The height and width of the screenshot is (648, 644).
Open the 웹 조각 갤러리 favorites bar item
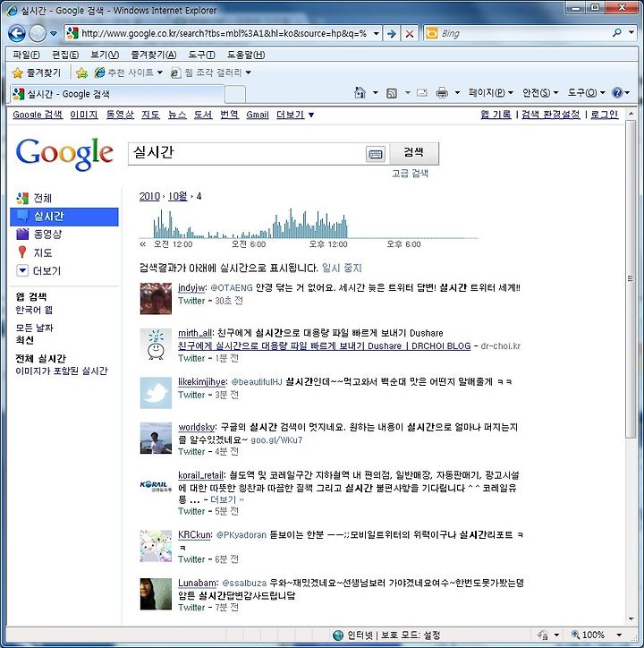click(211, 72)
